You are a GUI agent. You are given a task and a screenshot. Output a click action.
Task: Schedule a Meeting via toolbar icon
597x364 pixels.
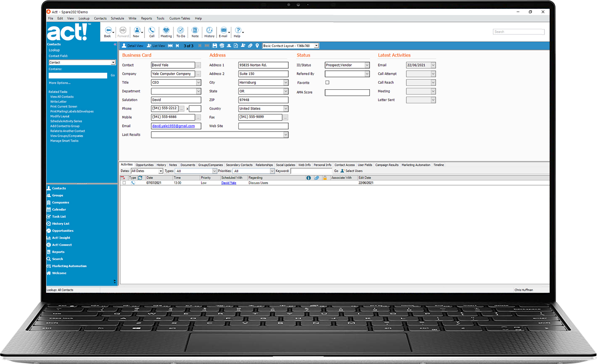[x=166, y=31]
